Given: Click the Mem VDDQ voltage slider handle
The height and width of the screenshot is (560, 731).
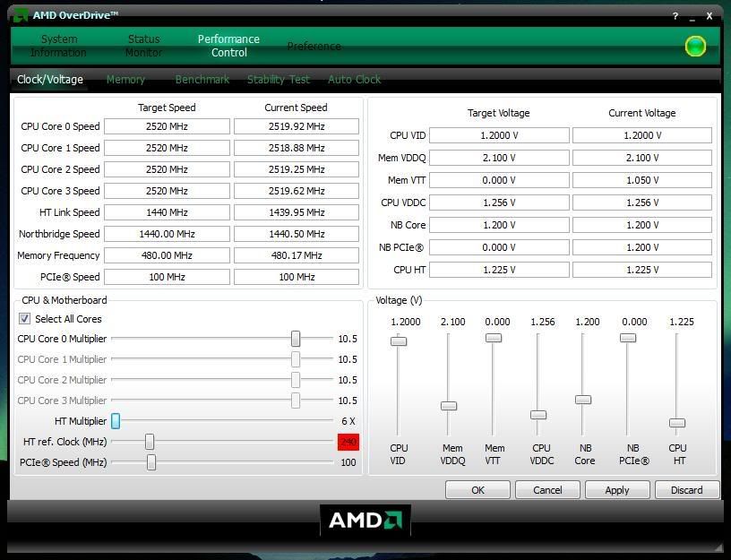Looking at the screenshot, I should pyautogui.click(x=449, y=406).
